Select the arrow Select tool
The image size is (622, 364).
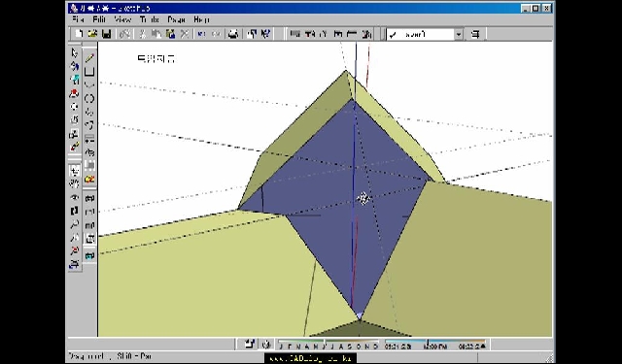[74, 52]
